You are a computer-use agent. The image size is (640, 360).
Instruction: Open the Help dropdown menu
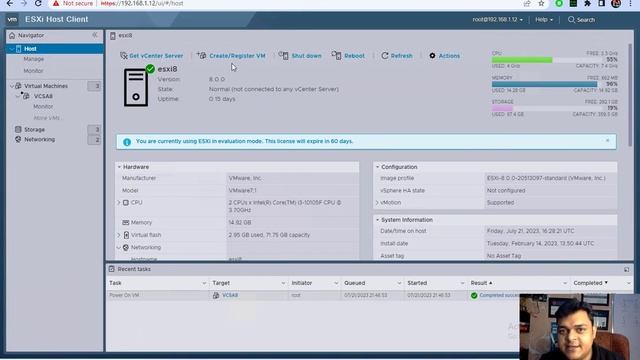pyautogui.click(x=544, y=20)
